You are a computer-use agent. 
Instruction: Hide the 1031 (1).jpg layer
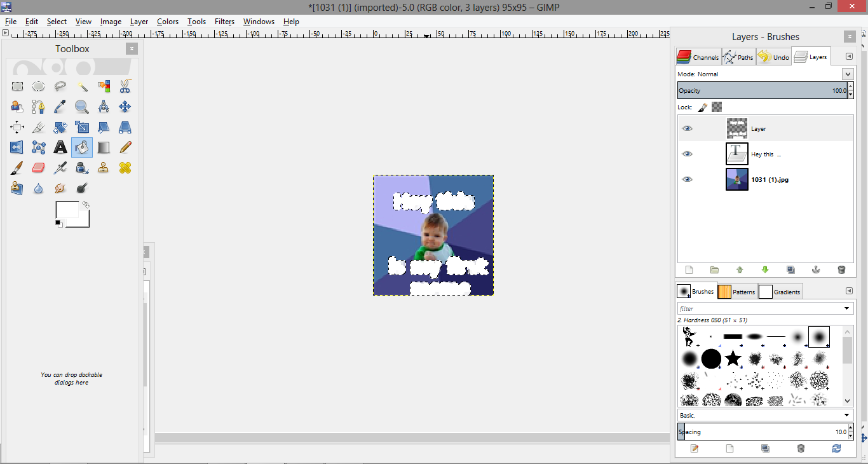(687, 179)
